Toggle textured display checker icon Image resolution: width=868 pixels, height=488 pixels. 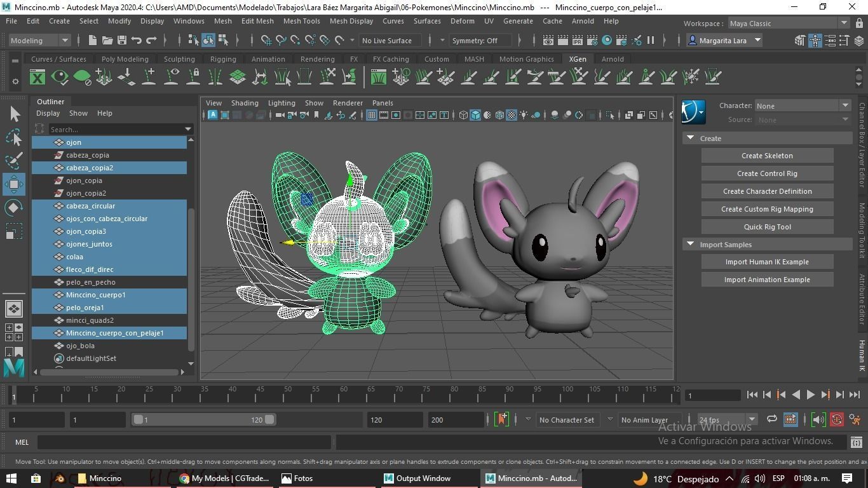[x=512, y=115]
